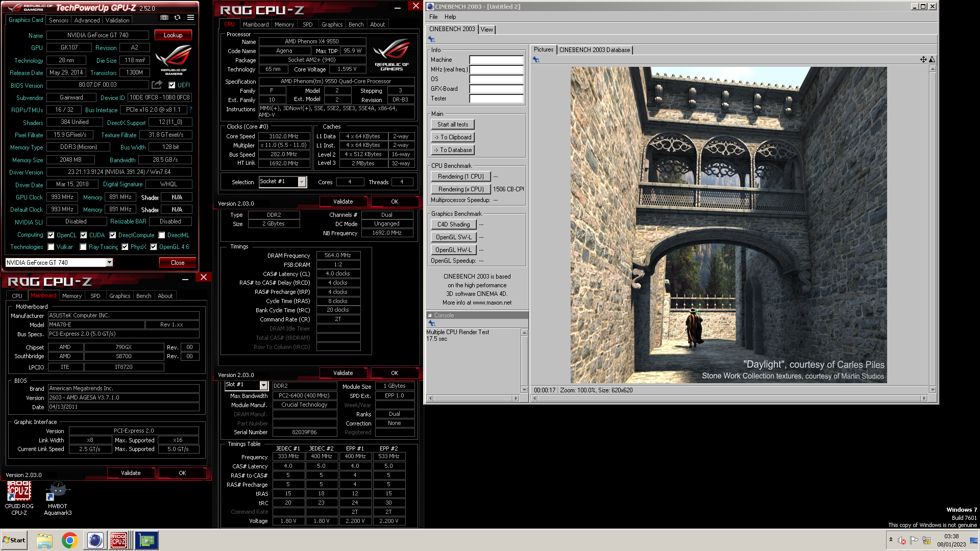Viewport: 980px width, 551px height.
Task: Switch to CINEBENCH taskbar button
Action: (x=95, y=540)
